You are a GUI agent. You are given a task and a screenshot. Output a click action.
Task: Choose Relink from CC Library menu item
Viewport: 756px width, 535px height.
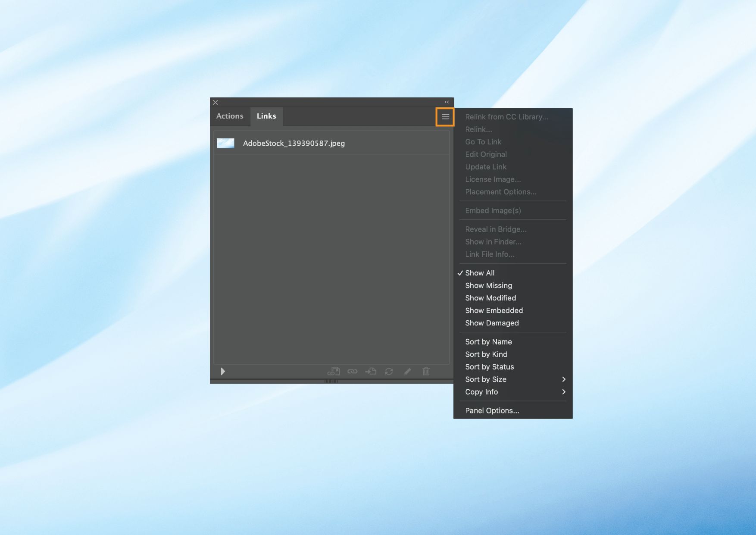click(x=513, y=117)
